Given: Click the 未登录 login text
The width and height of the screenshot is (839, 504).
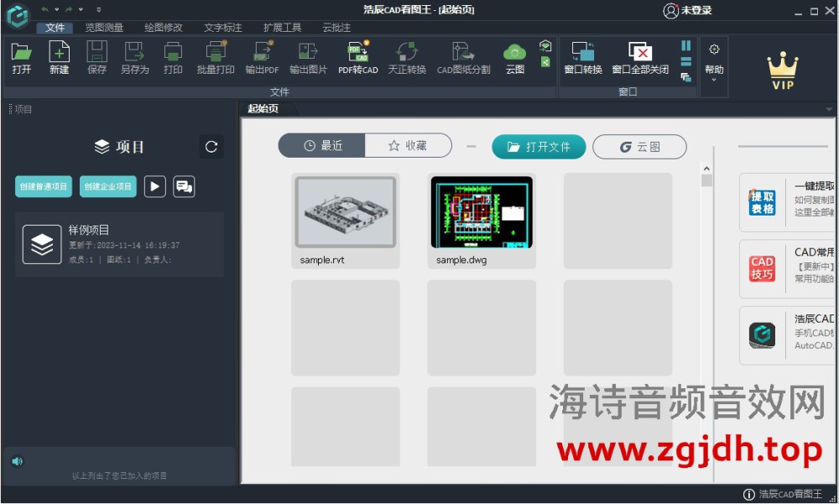Looking at the screenshot, I should [x=696, y=10].
